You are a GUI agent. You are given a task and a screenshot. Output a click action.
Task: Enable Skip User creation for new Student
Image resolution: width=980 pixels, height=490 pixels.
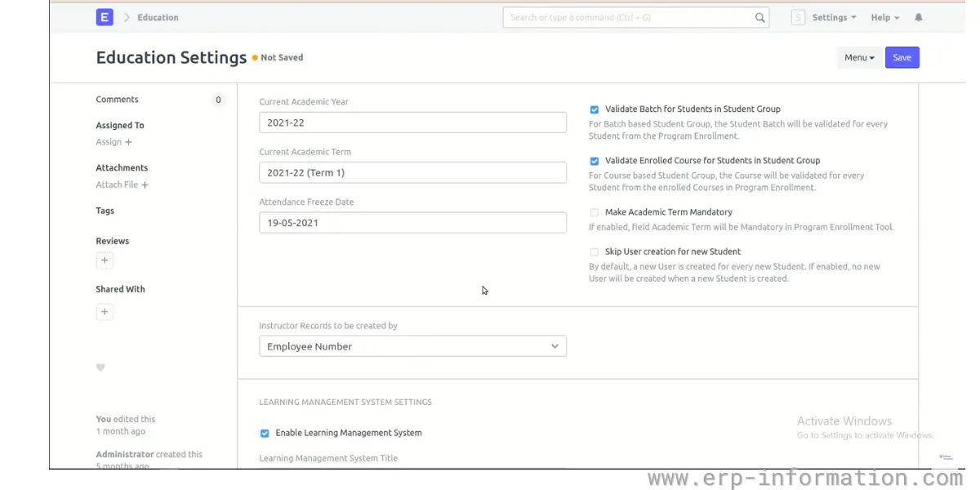click(x=595, y=252)
